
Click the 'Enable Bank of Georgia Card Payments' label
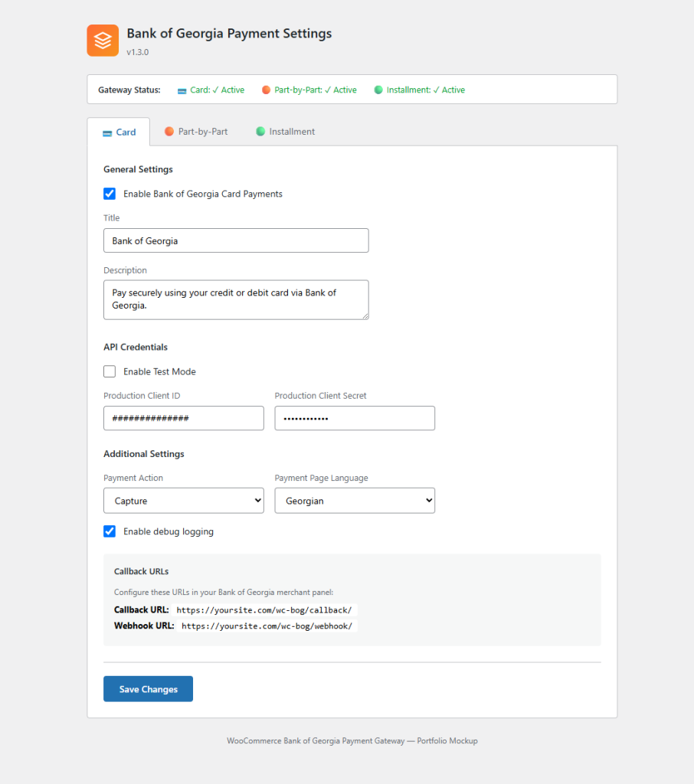coord(203,194)
